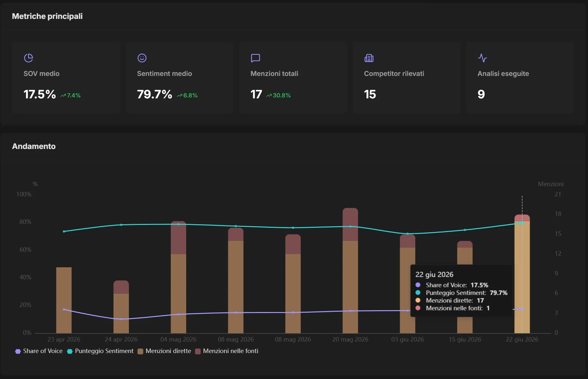Click the Andamento section heading

pos(34,146)
